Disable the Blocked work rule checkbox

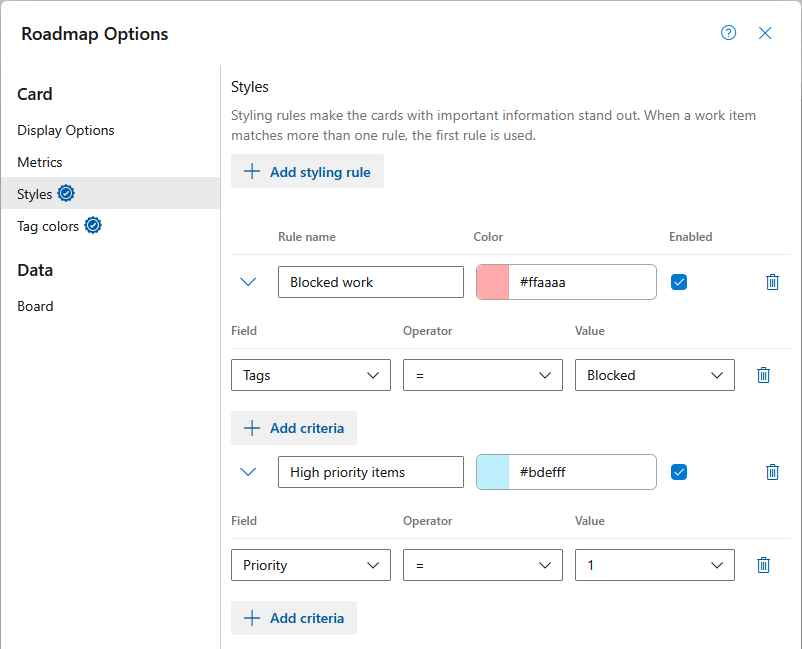pyautogui.click(x=679, y=282)
